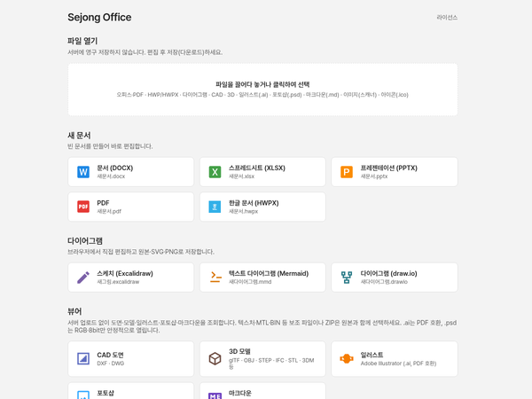This screenshot has width=532, height=399.
Task: Click the 빈 문서를 만들어 바로 편집합니다 subtitle
Action: click(x=110, y=146)
